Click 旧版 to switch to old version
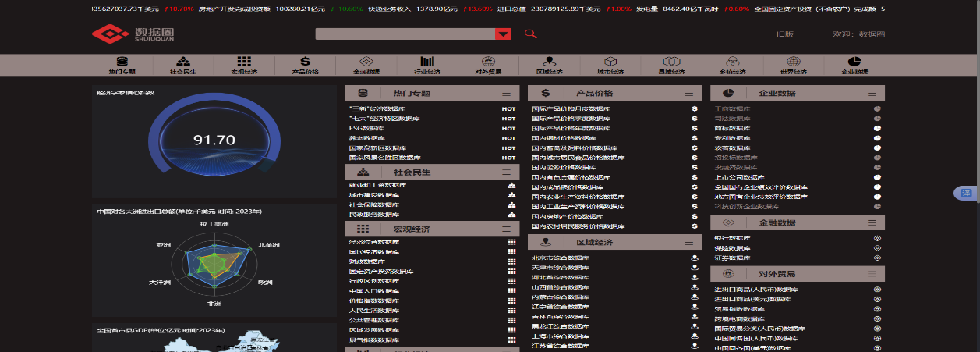This screenshot has height=352, width=980. point(784,34)
